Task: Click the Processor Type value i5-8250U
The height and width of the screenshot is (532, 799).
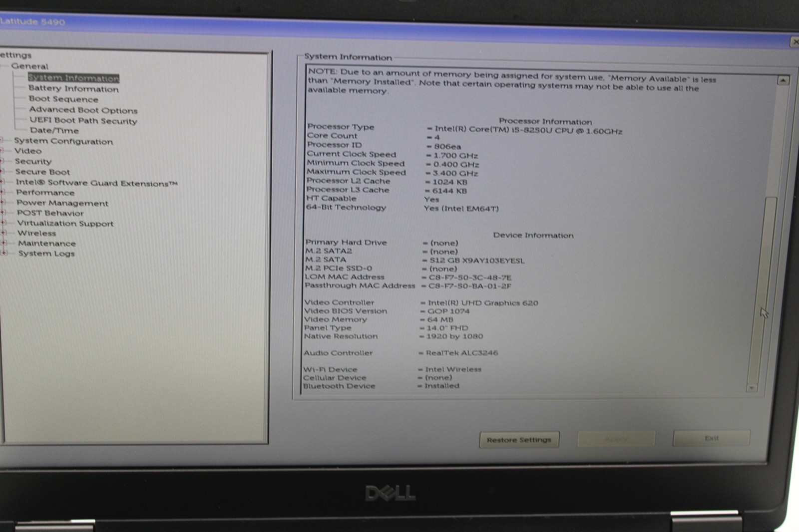Action: coord(529,130)
